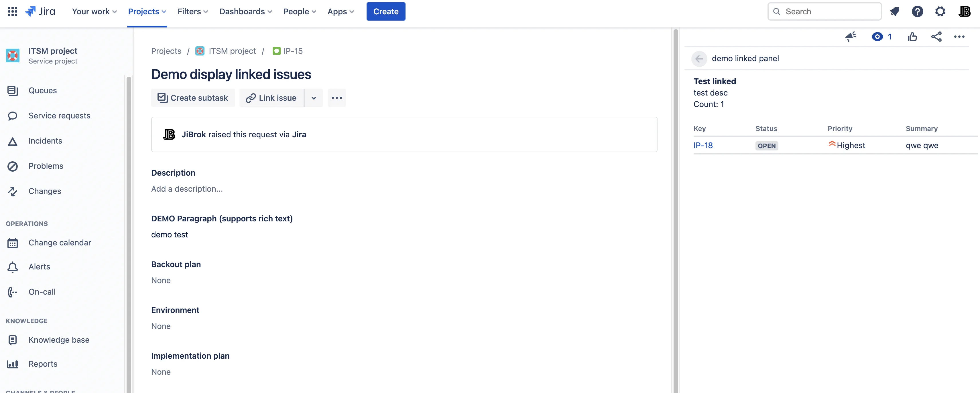Vote with the thumbs up icon
This screenshot has height=393, width=980.
click(912, 37)
